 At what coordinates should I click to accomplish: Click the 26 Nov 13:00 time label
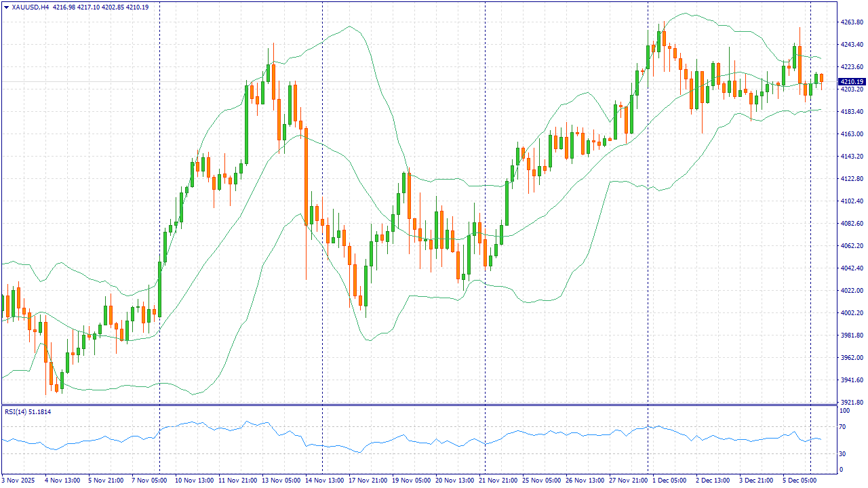585,480
